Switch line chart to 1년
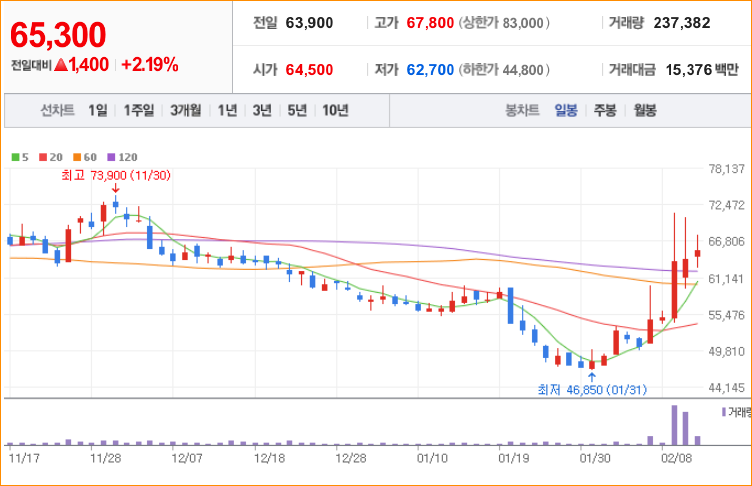The image size is (752, 486). [x=227, y=110]
